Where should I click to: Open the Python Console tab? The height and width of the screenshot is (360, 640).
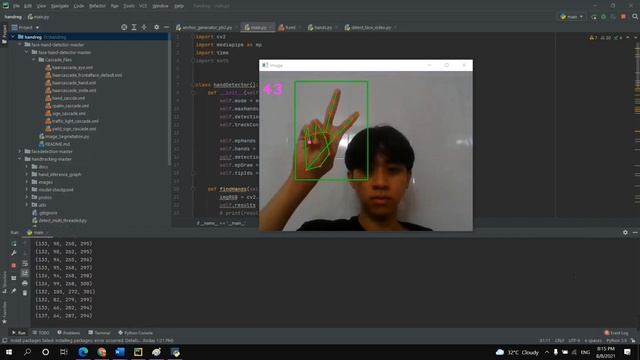pos(136,333)
